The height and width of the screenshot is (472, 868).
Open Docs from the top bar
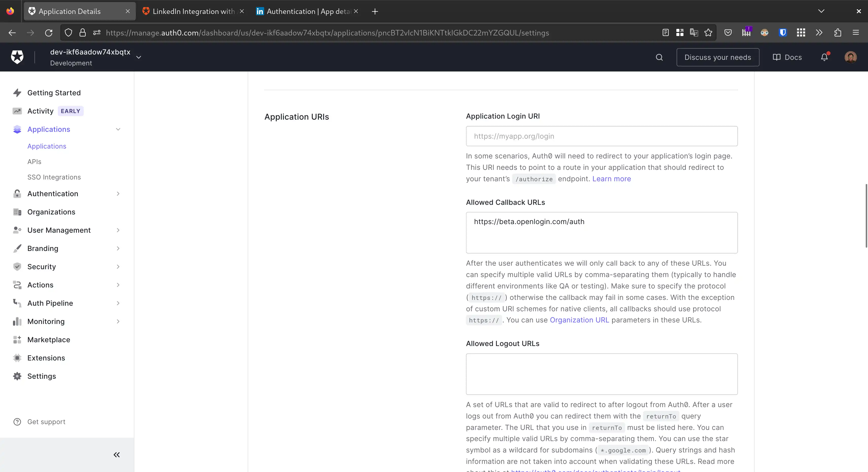click(787, 57)
